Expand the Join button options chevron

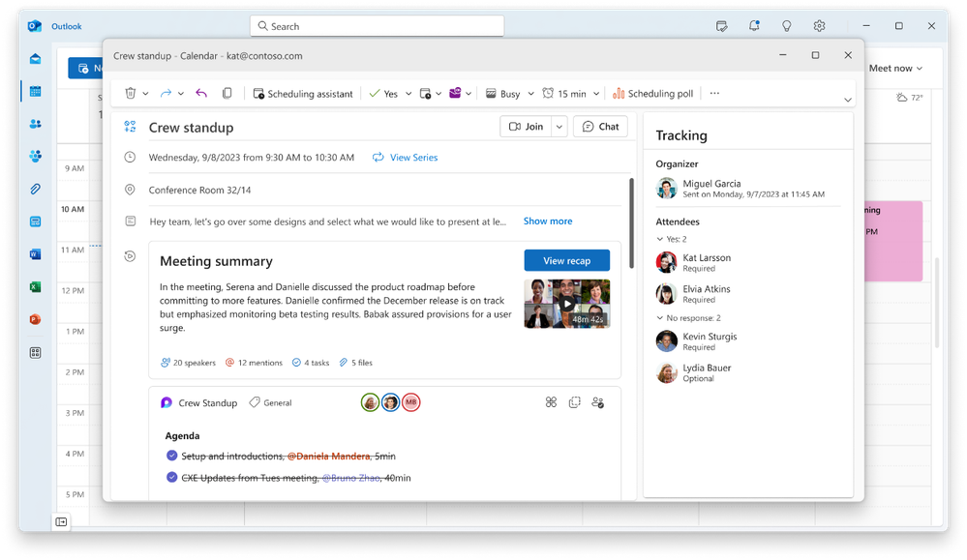[559, 126]
